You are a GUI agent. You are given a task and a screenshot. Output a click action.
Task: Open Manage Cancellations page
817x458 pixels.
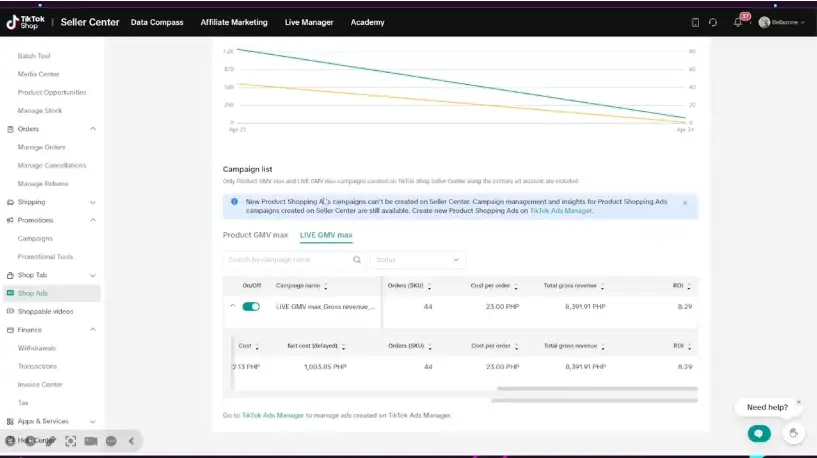pyautogui.click(x=52, y=165)
